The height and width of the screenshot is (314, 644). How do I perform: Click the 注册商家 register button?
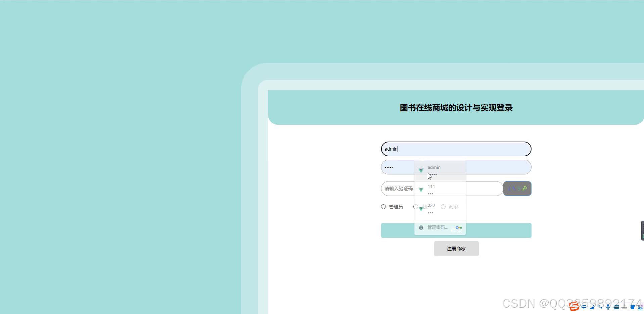(456, 249)
